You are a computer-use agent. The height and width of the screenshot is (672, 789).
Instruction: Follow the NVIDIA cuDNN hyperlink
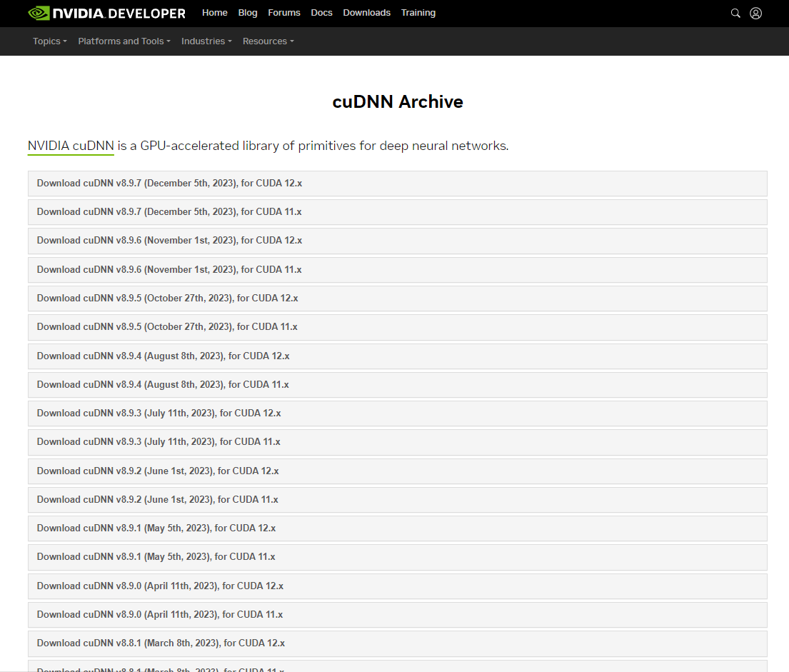pos(70,145)
